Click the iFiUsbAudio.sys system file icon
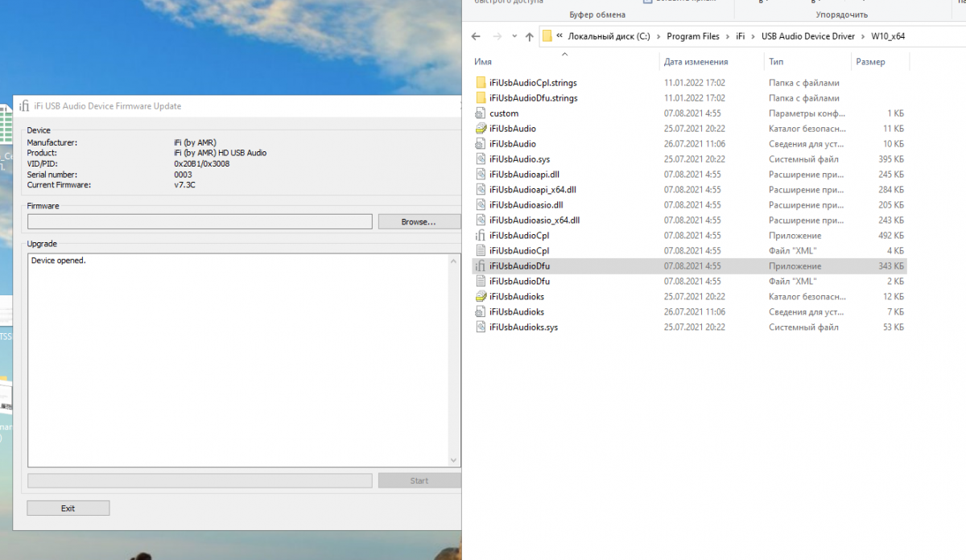Viewport: 966px width, 560px height. (481, 159)
